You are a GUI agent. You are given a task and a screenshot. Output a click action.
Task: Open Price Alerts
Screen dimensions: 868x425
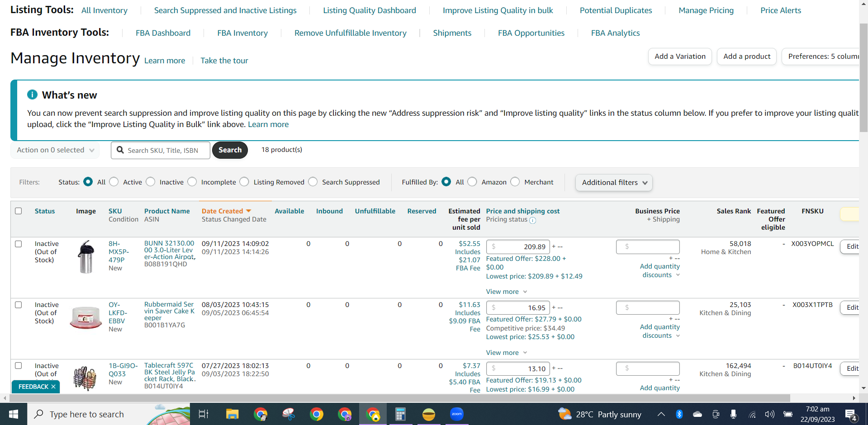tap(781, 10)
